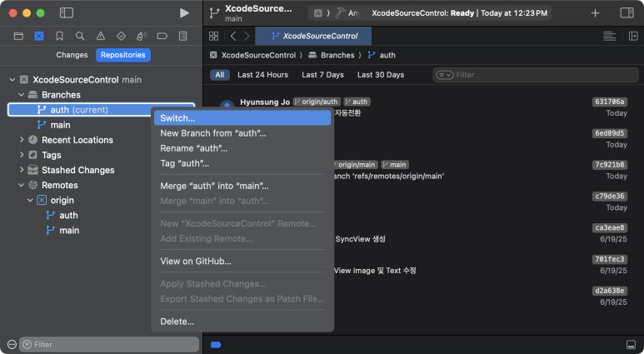The width and height of the screenshot is (644, 354).
Task: Filter commits by Last 30 Days
Action: [381, 75]
